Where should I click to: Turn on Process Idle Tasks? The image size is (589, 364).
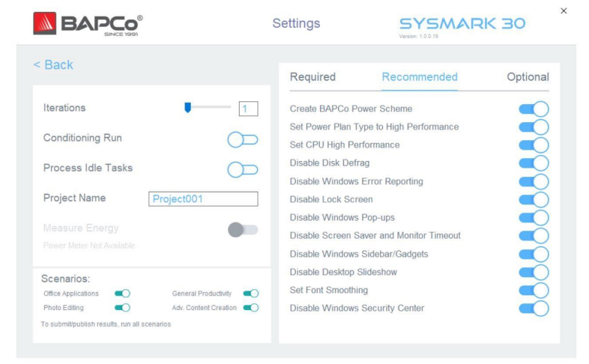pos(242,169)
